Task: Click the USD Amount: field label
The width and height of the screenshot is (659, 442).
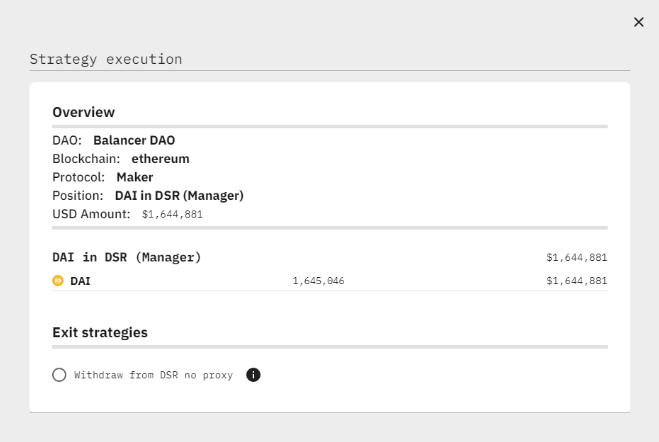Action: 92,214
